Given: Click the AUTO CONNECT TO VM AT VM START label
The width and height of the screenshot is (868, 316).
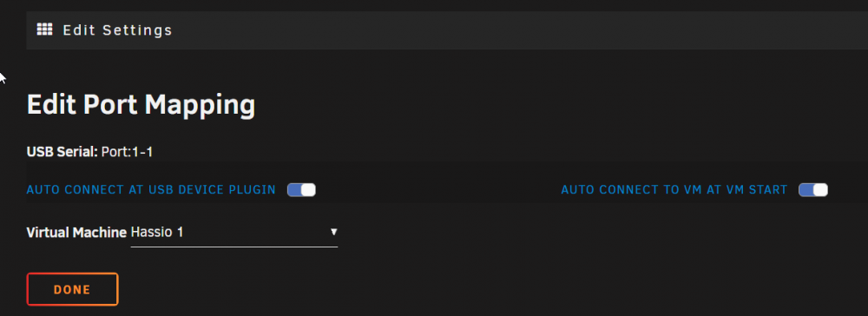Looking at the screenshot, I should click(674, 190).
